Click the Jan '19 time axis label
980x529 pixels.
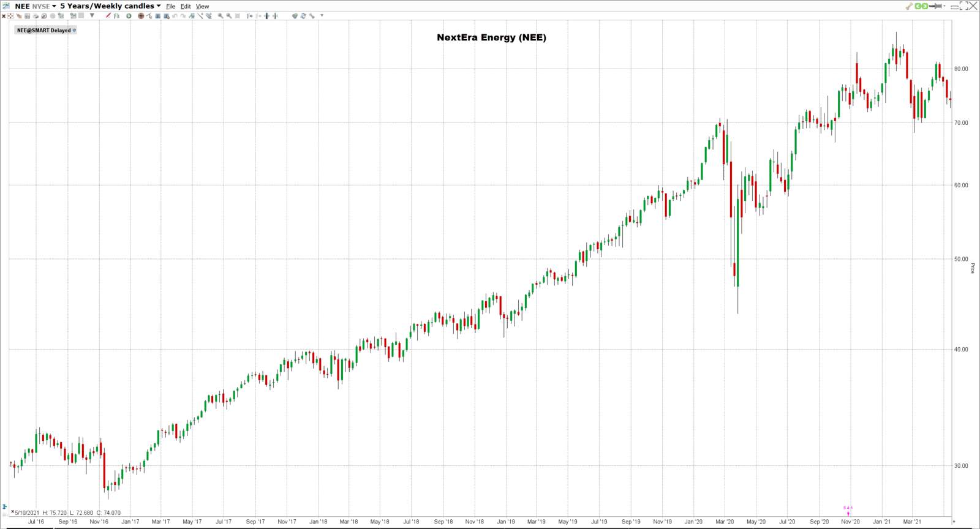[506, 522]
